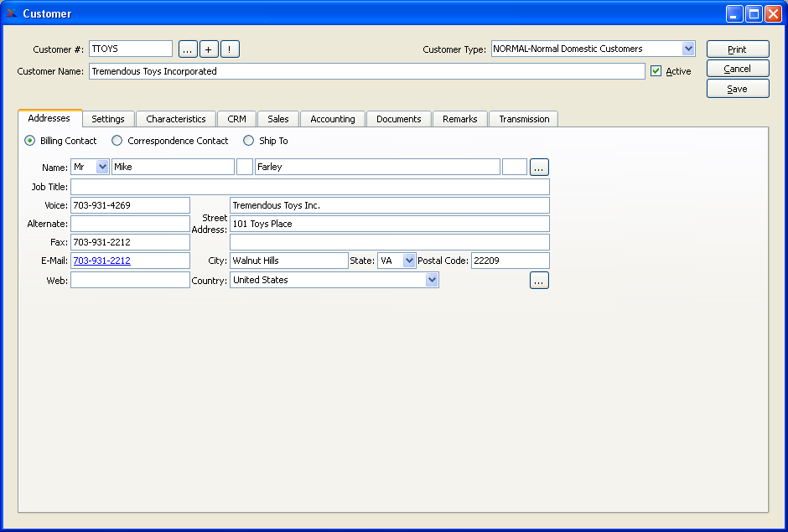Open the Transmission tab

pyautogui.click(x=524, y=119)
